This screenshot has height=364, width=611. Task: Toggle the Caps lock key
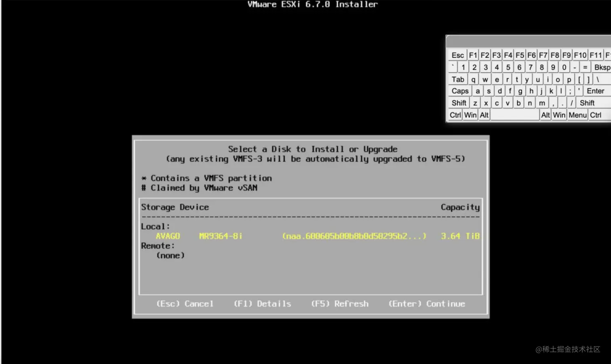(460, 91)
